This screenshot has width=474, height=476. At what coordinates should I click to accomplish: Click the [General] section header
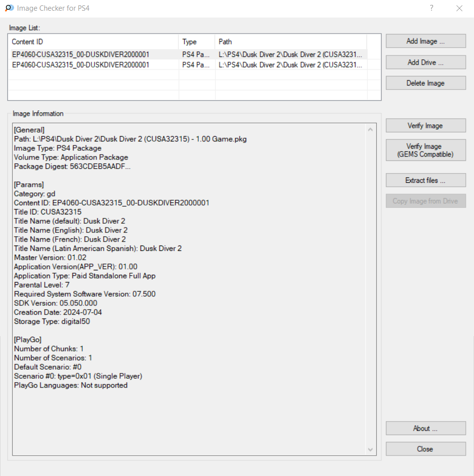tap(29, 130)
